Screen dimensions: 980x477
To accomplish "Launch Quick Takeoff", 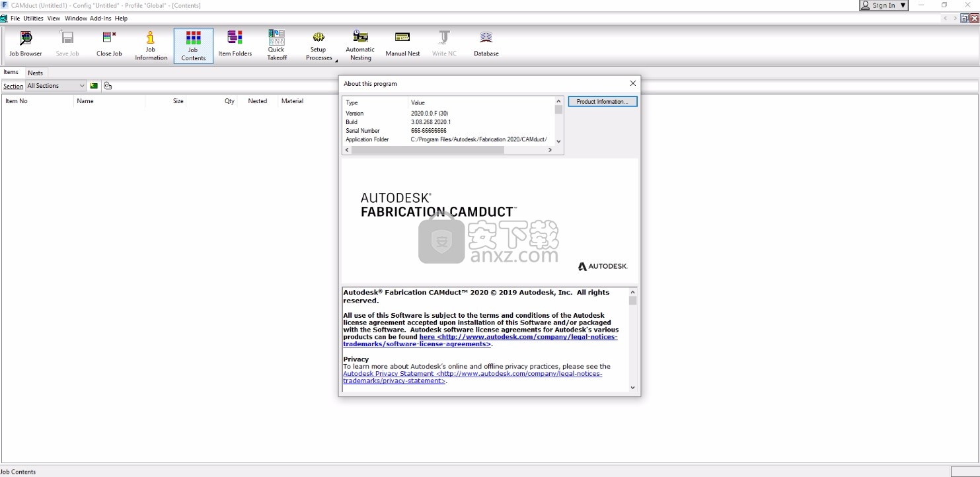I will pyautogui.click(x=277, y=45).
